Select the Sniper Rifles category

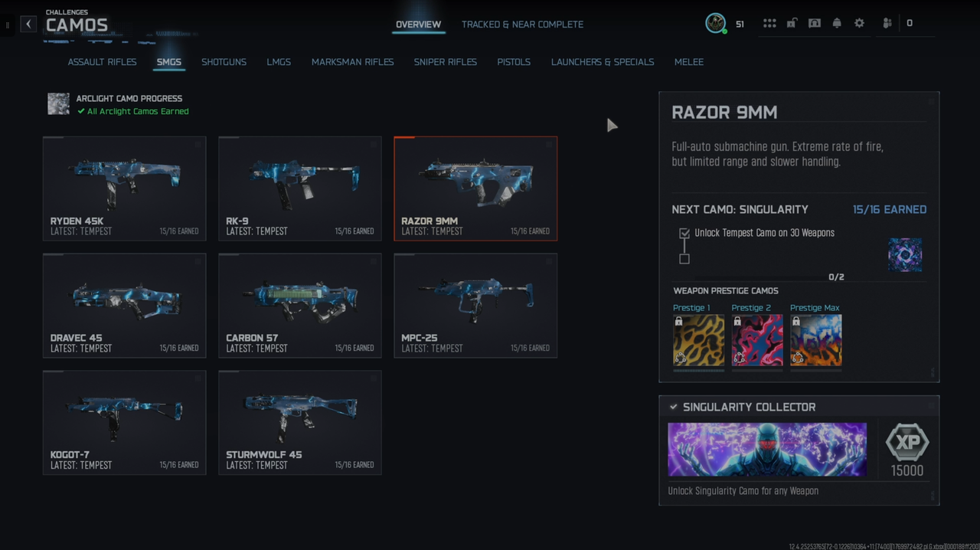pyautogui.click(x=445, y=62)
